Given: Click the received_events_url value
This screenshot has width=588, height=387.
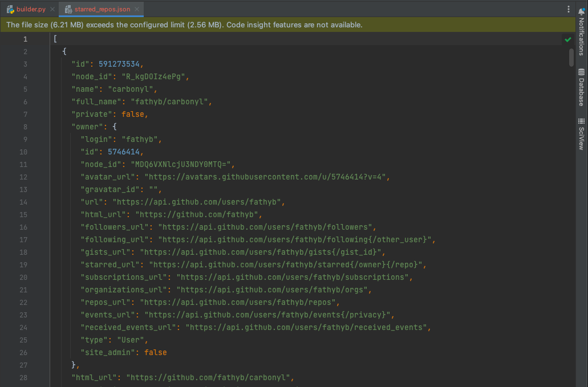Looking at the screenshot, I should point(306,328).
